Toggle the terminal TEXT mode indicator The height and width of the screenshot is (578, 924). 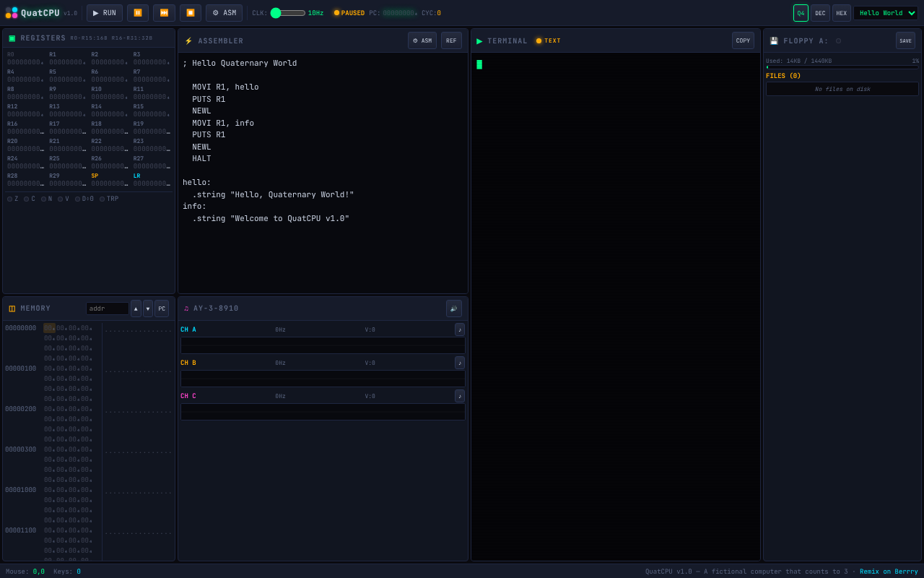pos(548,41)
